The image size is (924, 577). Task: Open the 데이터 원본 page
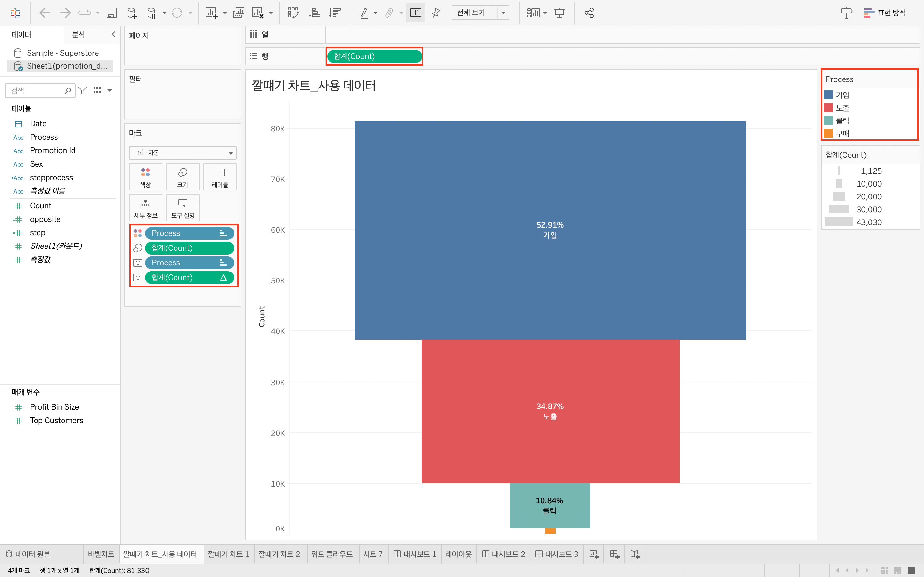(x=29, y=554)
